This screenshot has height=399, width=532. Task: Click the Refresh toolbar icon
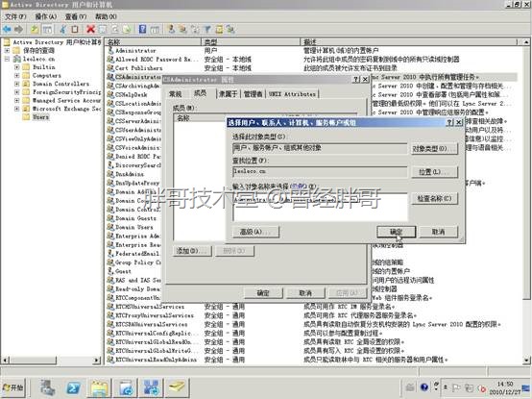coord(114,29)
